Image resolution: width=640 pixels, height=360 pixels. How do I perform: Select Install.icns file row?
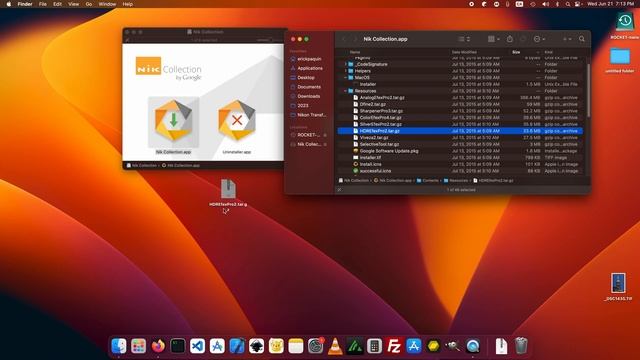tap(460, 164)
